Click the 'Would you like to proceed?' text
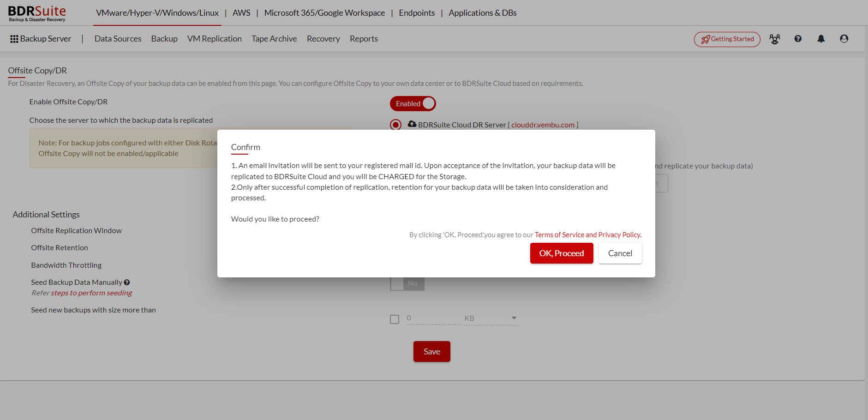 click(x=275, y=219)
